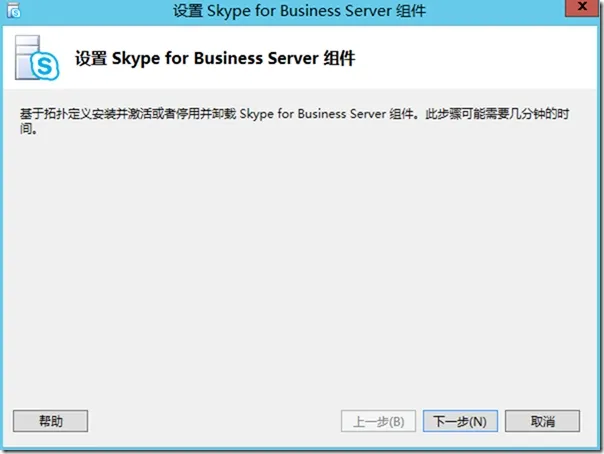The image size is (604, 454).
Task: Click the greyed-out 上一步(B) button
Action: 378,421
